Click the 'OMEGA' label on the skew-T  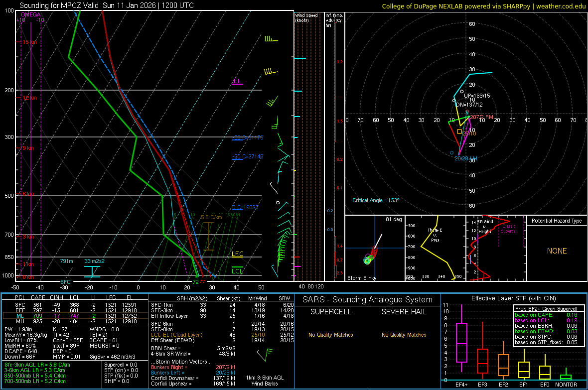(x=31, y=14)
